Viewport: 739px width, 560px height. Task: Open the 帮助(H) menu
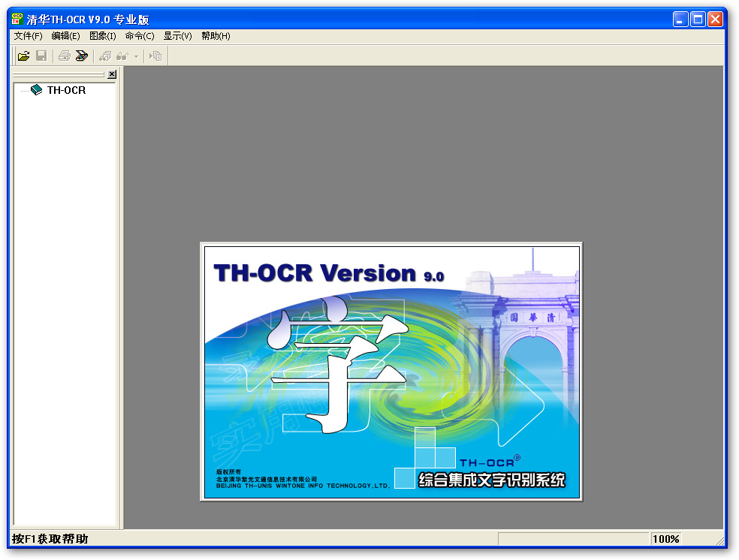pyautogui.click(x=216, y=36)
